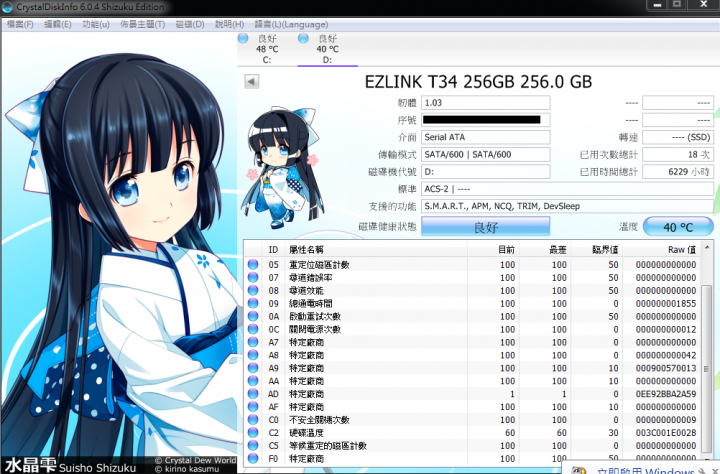Click the supported features field with S.M.A.R.T.

pyautogui.click(x=567, y=206)
